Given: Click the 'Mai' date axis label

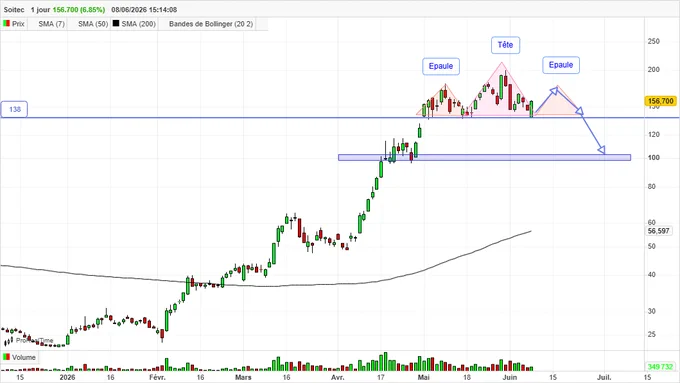Looking at the screenshot, I should (x=423, y=377).
